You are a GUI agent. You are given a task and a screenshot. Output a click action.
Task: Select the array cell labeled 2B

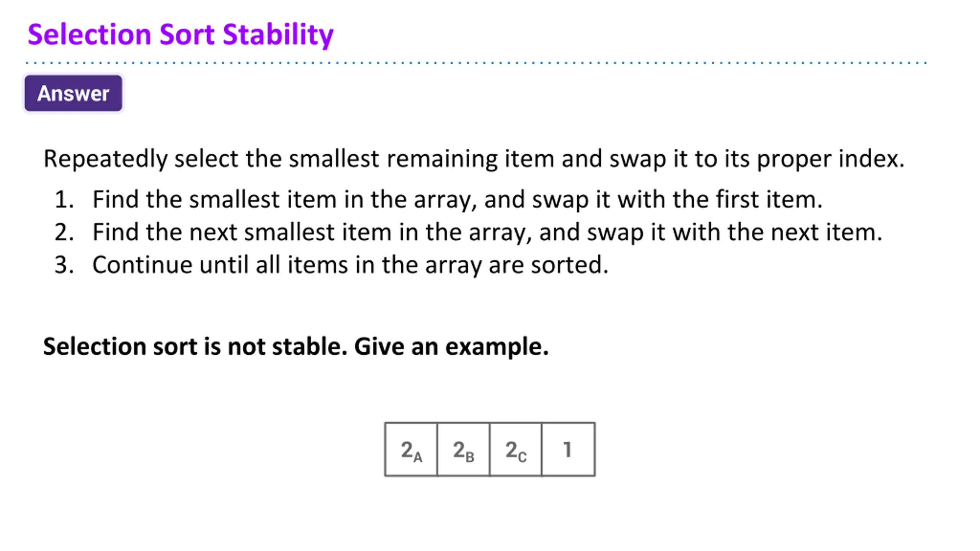coord(463,450)
